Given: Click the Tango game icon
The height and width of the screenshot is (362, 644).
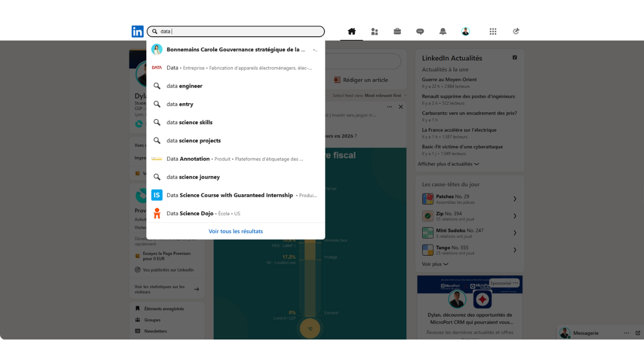Looking at the screenshot, I should (428, 250).
